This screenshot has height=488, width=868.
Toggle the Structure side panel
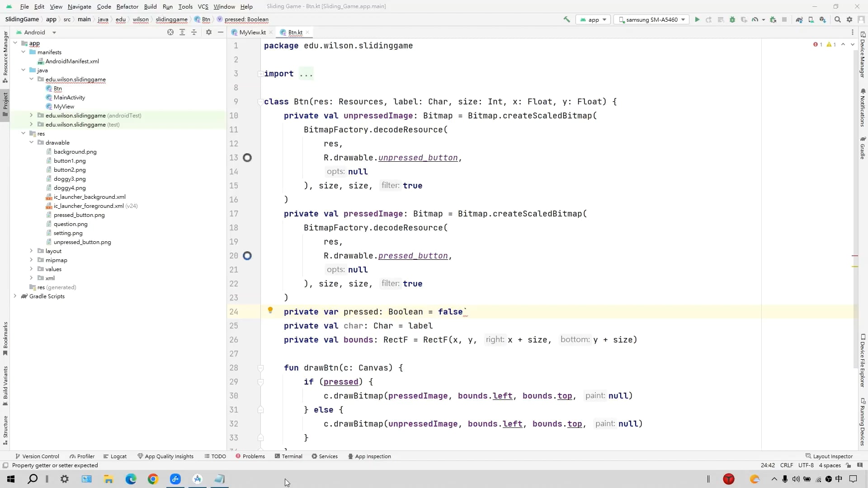click(x=5, y=430)
